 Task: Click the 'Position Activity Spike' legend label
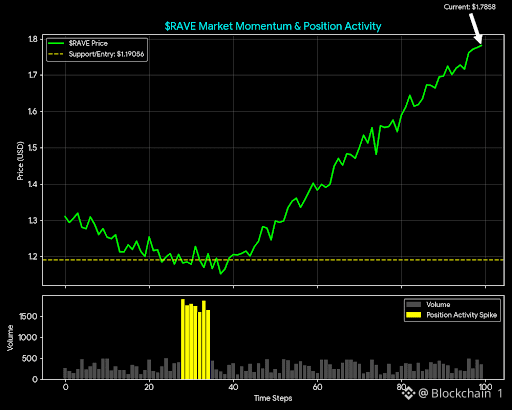coord(462,315)
